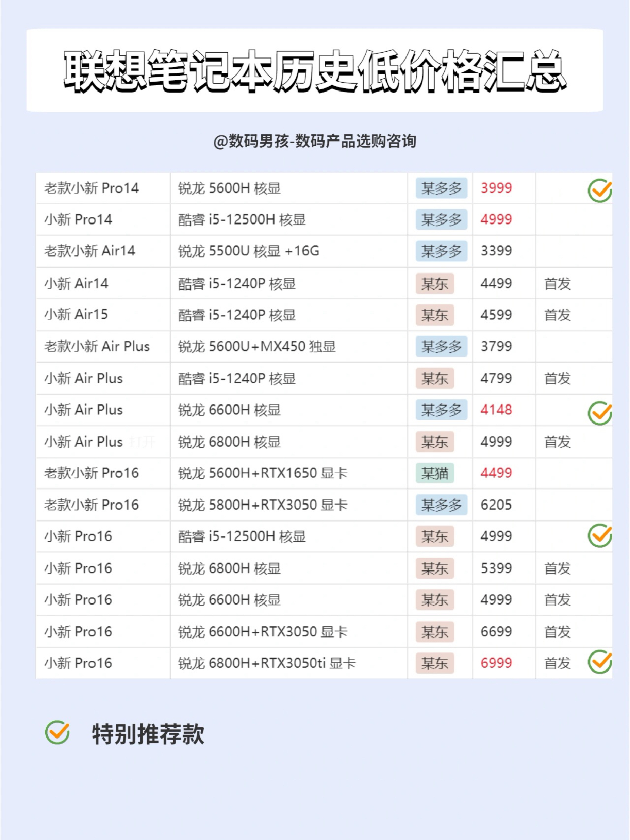
Task: Click the red 4999 price for 小新 Pro14
Action: (496, 220)
